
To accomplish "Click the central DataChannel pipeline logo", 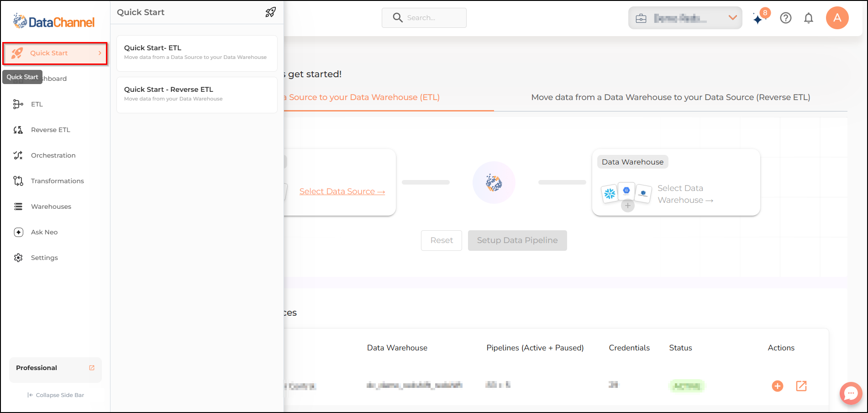I will pyautogui.click(x=494, y=183).
